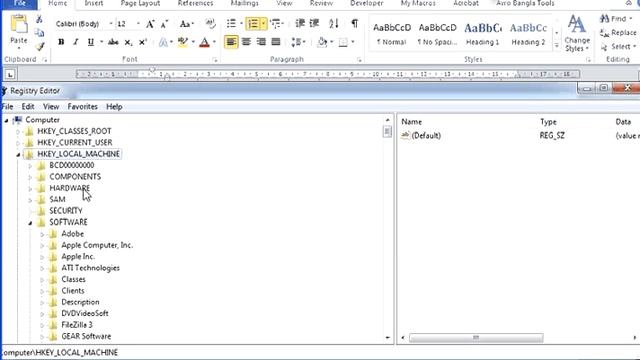
Task: Open the References ribbon tab
Action: 196,3
